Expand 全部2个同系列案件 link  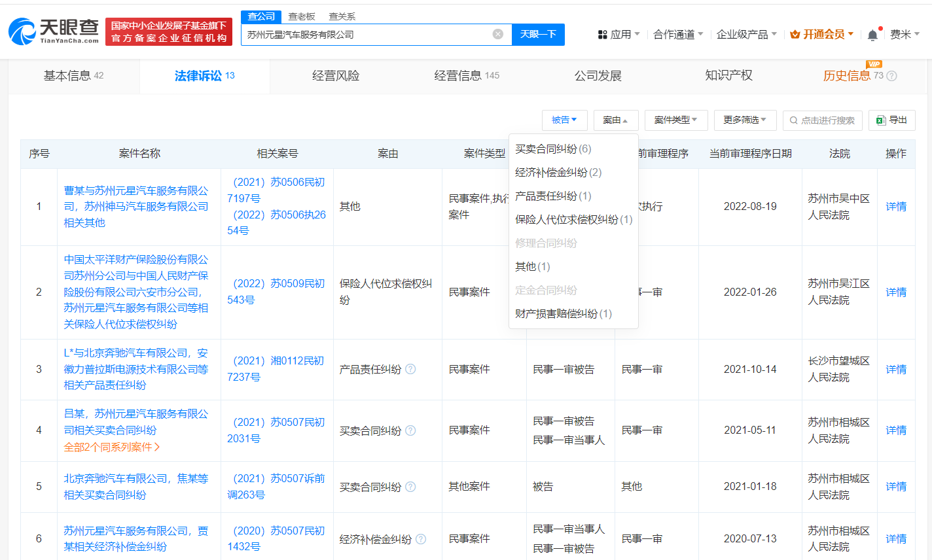pos(112,447)
